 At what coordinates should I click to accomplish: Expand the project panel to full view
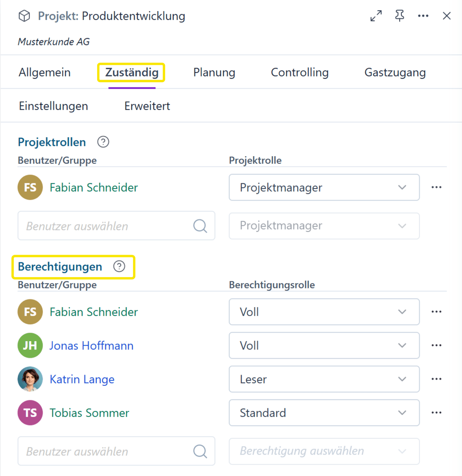[x=376, y=16]
